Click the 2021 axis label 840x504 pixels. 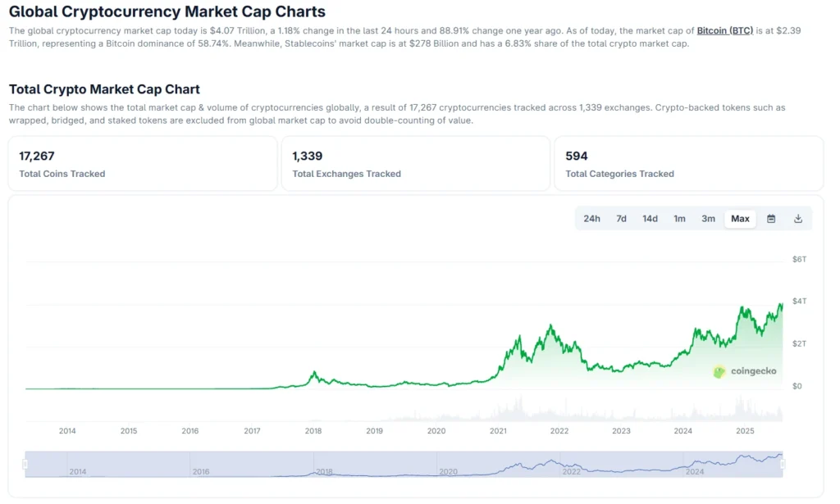point(498,430)
